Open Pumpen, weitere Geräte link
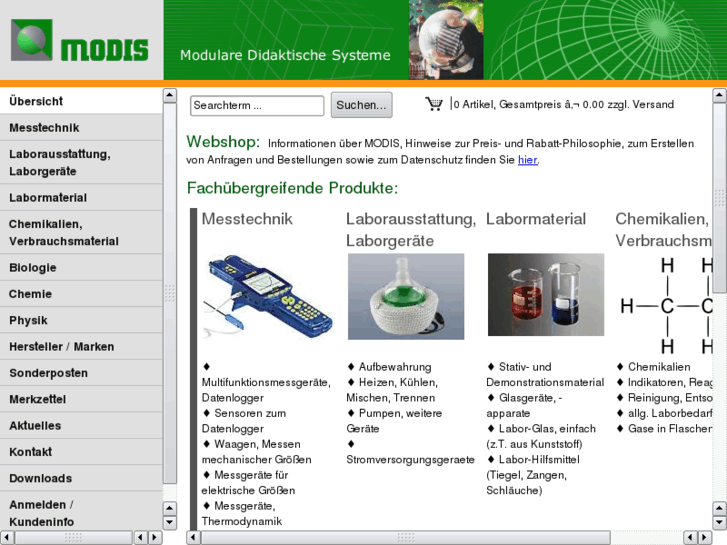The height and width of the screenshot is (545, 727). tap(394, 421)
